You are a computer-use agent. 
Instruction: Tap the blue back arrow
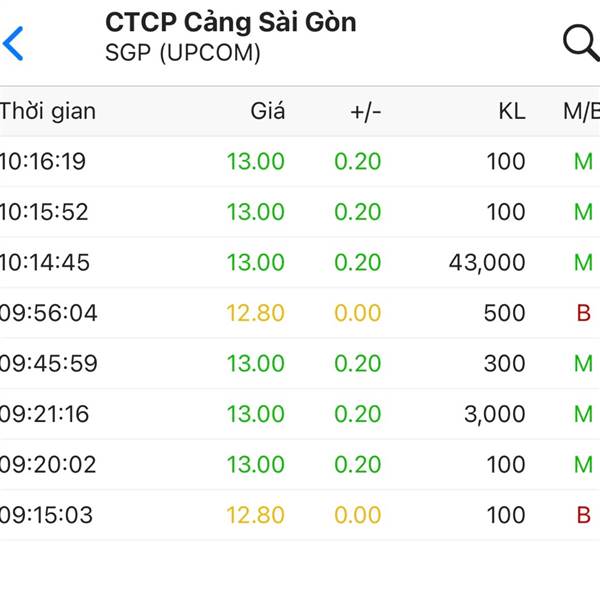pos(13,43)
